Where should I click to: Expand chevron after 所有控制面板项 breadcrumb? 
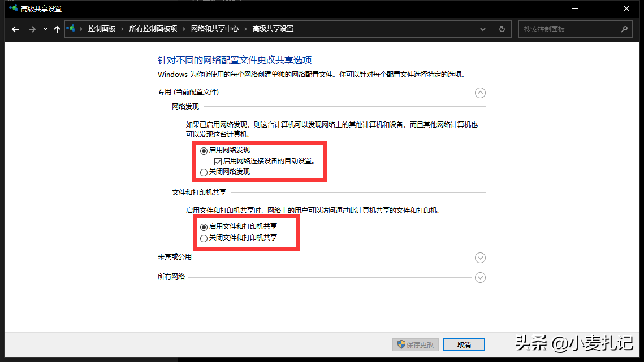coord(184,29)
